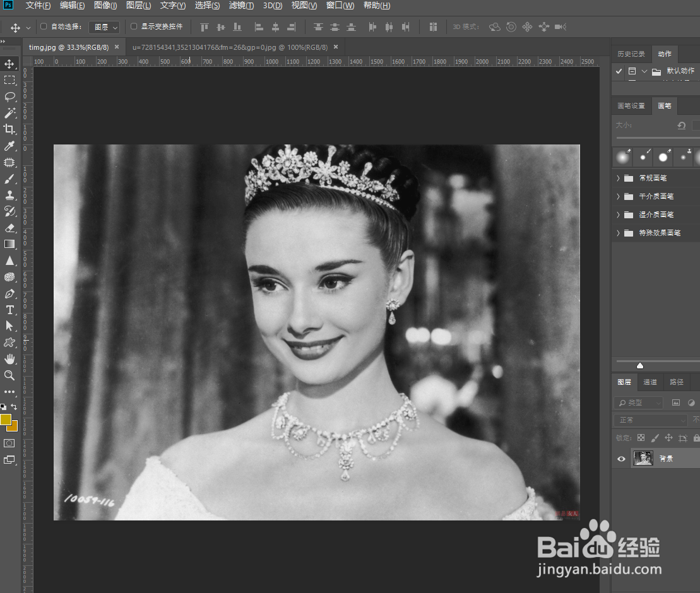Select the Custom Shape tool
Image resolution: width=700 pixels, height=593 pixels.
(9, 343)
